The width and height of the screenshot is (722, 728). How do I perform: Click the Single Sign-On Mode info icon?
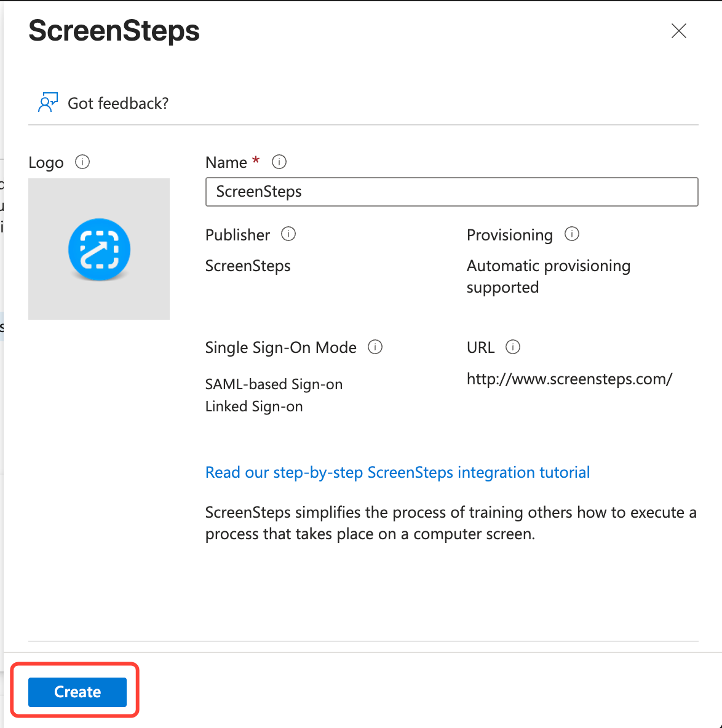(375, 347)
